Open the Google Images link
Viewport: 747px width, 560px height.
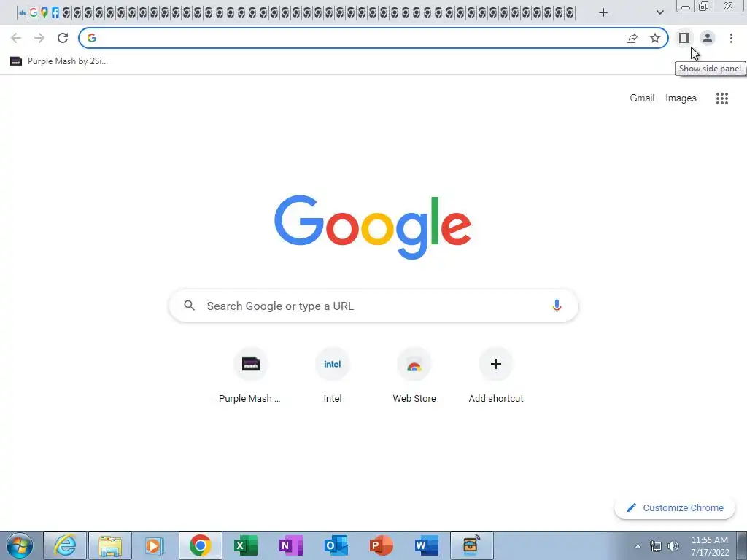click(x=681, y=98)
